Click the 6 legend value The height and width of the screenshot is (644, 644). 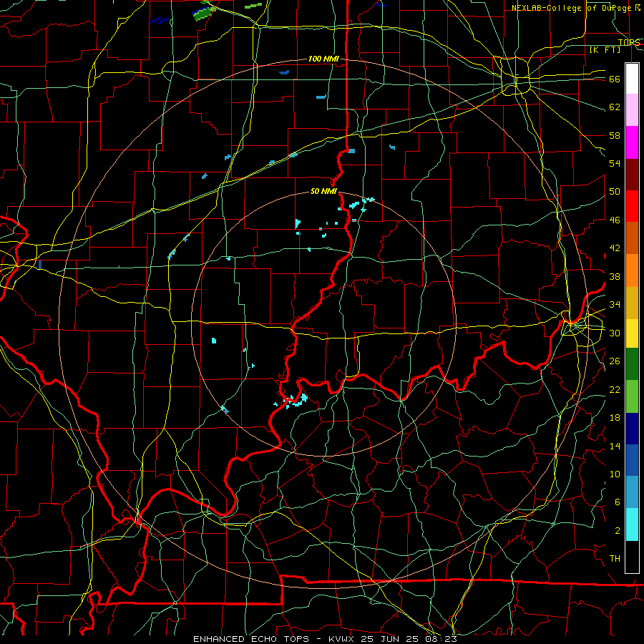[618, 502]
